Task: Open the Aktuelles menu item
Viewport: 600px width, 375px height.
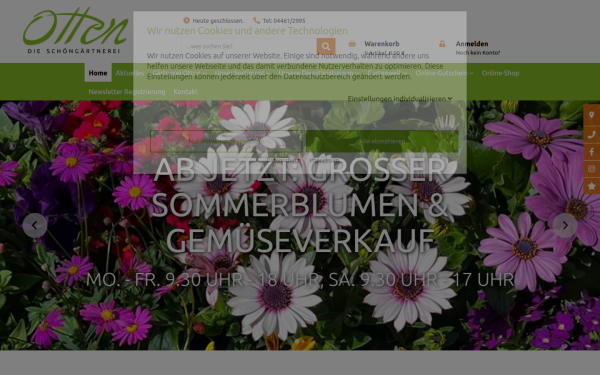Action: (130, 73)
